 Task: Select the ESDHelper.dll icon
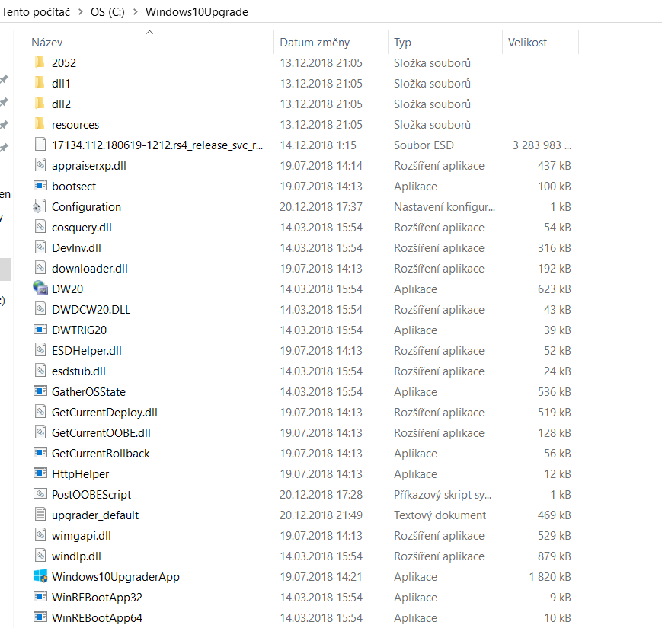point(40,350)
